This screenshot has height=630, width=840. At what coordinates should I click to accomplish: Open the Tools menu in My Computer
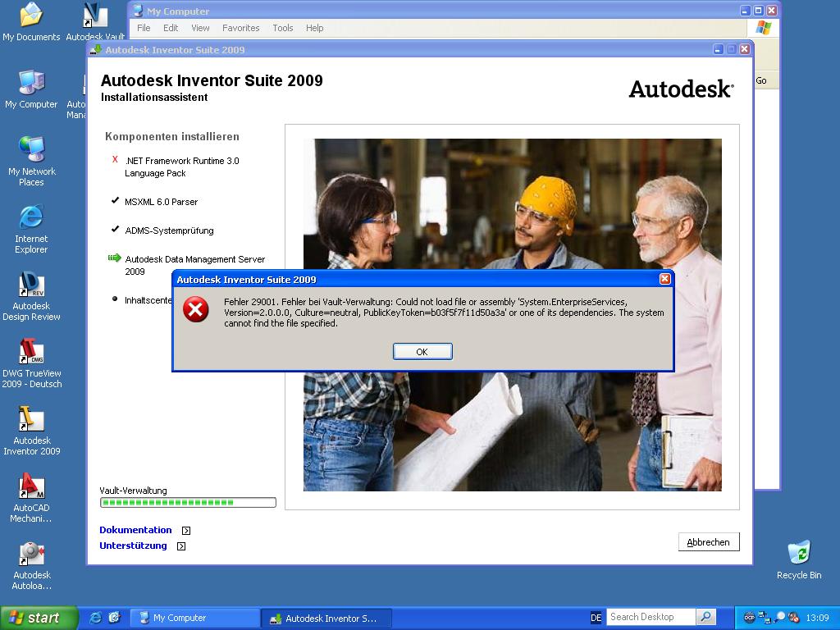[x=283, y=28]
